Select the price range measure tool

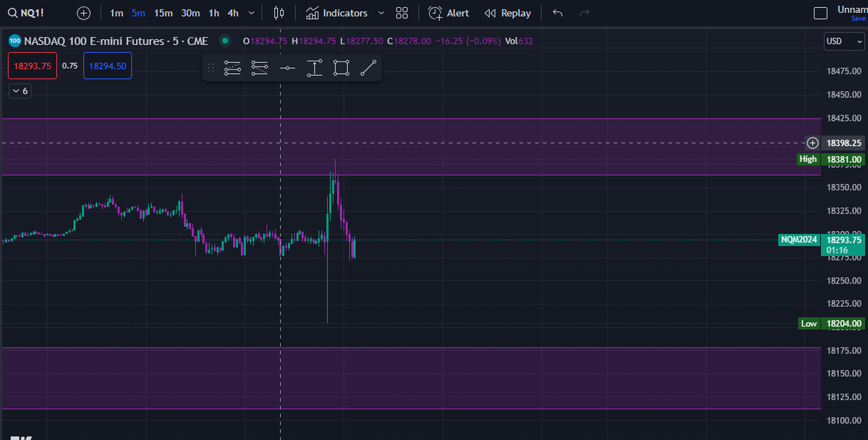(314, 68)
